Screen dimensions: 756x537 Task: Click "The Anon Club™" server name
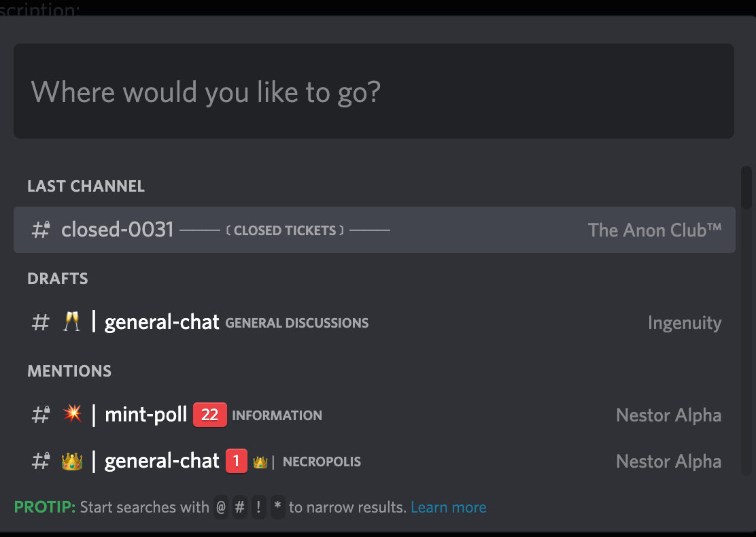(x=654, y=230)
